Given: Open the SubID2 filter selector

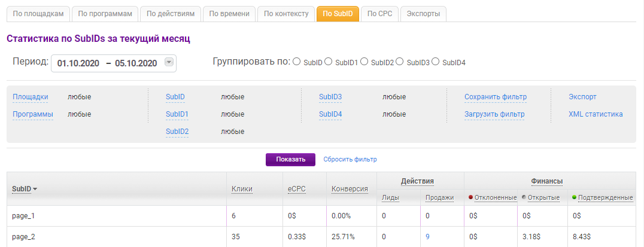Looking at the screenshot, I should (x=177, y=132).
